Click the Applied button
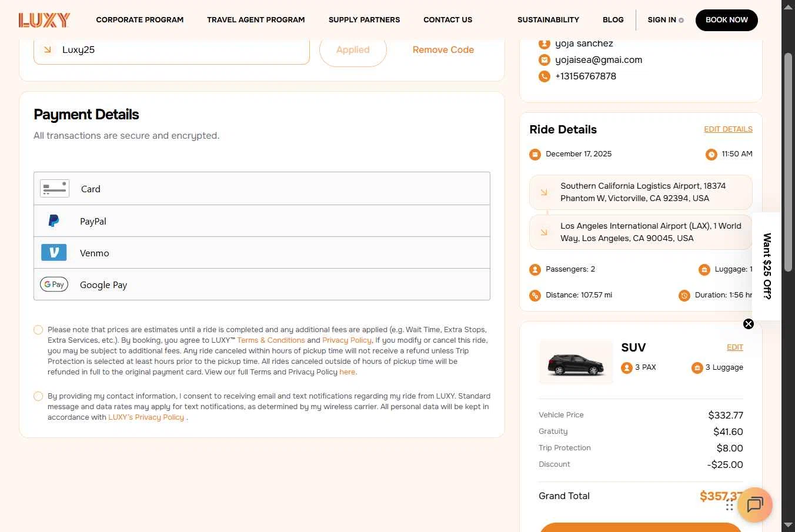Viewport: 795px width, 532px height. 353,50
